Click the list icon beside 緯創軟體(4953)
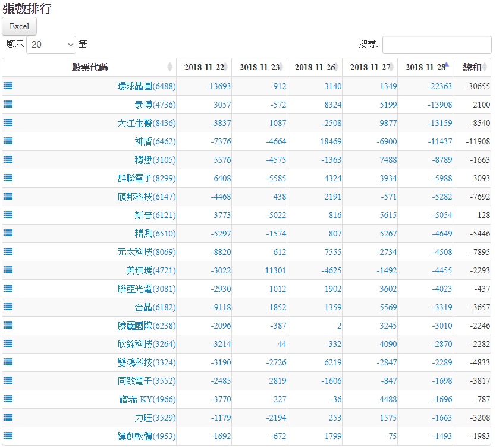Image resolution: width=496 pixels, height=448 pixels. tap(8, 436)
